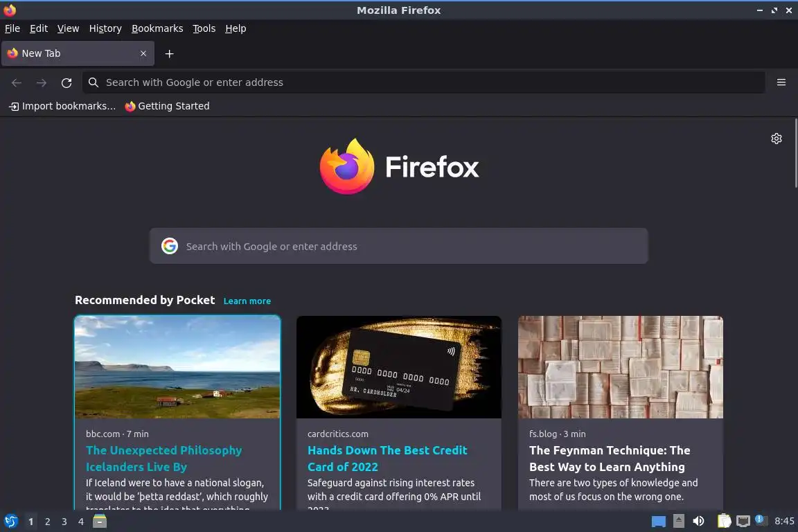Click the address bar field
Image resolution: width=798 pixels, height=532 pixels.
pyautogui.click(x=423, y=82)
